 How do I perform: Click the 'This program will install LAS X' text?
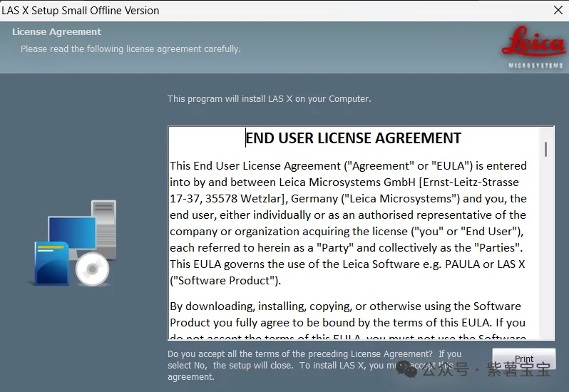click(x=269, y=98)
